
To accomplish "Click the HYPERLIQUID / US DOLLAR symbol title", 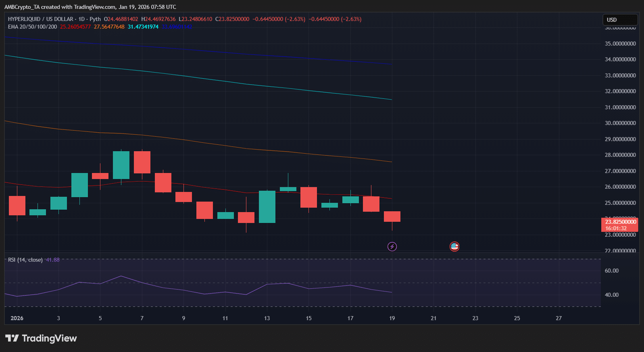I will point(40,19).
